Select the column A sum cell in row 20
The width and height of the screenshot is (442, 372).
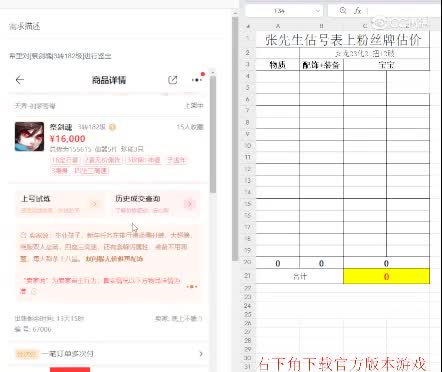tap(278, 263)
